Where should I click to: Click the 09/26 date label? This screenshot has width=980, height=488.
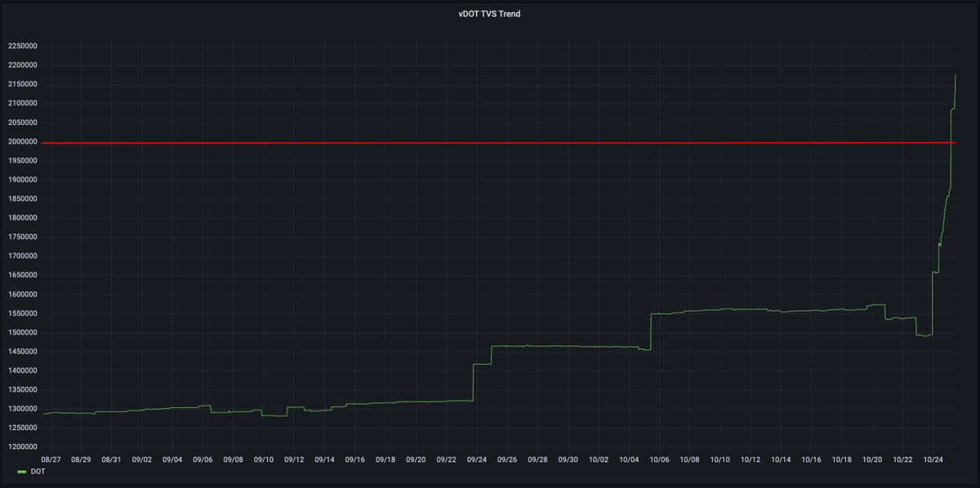click(x=507, y=459)
